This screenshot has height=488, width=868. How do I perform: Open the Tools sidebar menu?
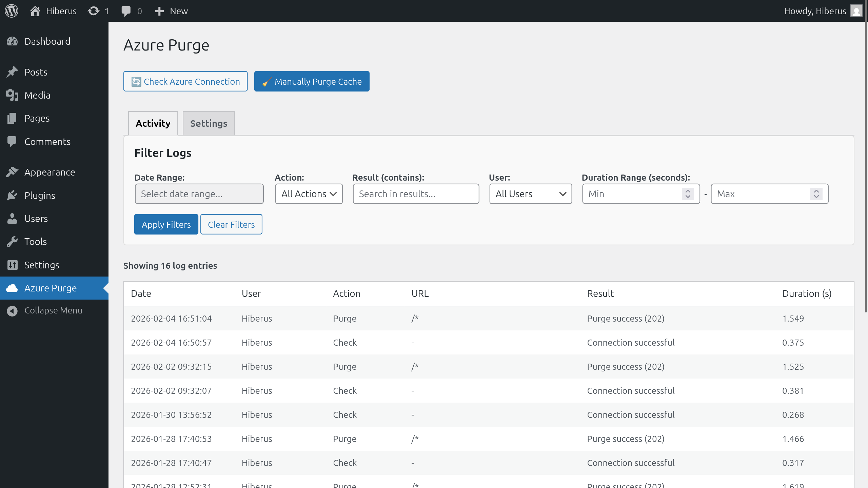[36, 242]
